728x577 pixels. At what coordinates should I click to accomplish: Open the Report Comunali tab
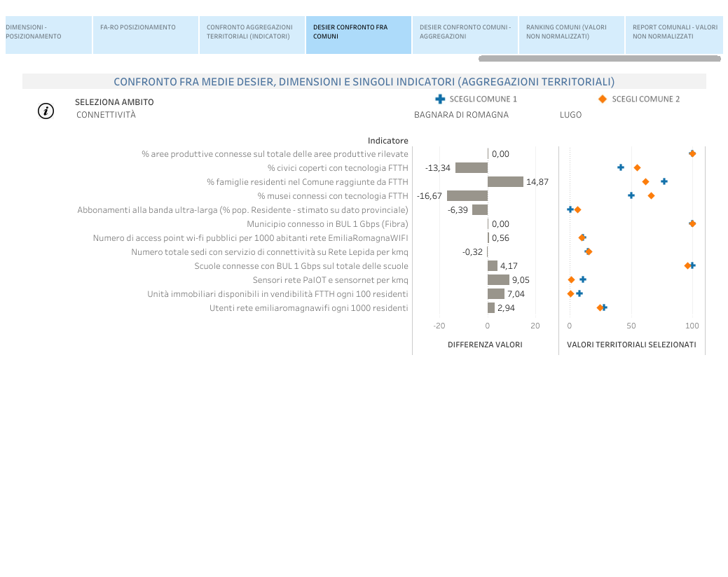tap(674, 35)
